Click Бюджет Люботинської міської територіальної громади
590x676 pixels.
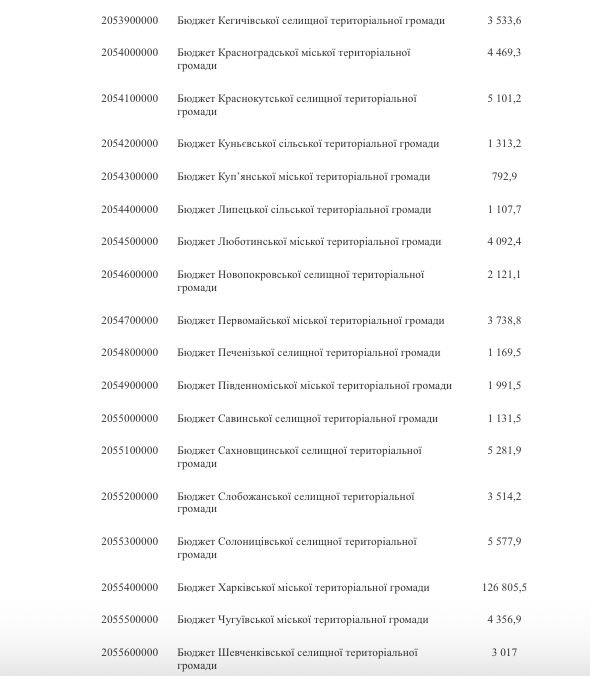point(309,241)
